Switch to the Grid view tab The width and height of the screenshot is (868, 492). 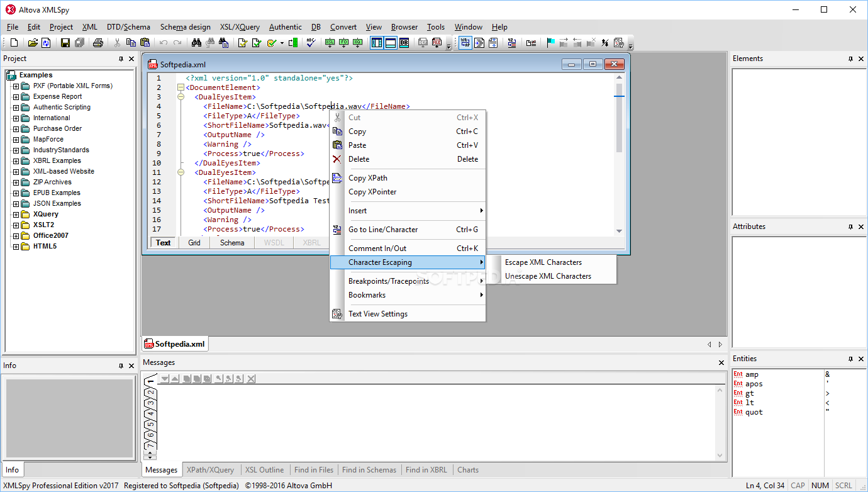[194, 243]
